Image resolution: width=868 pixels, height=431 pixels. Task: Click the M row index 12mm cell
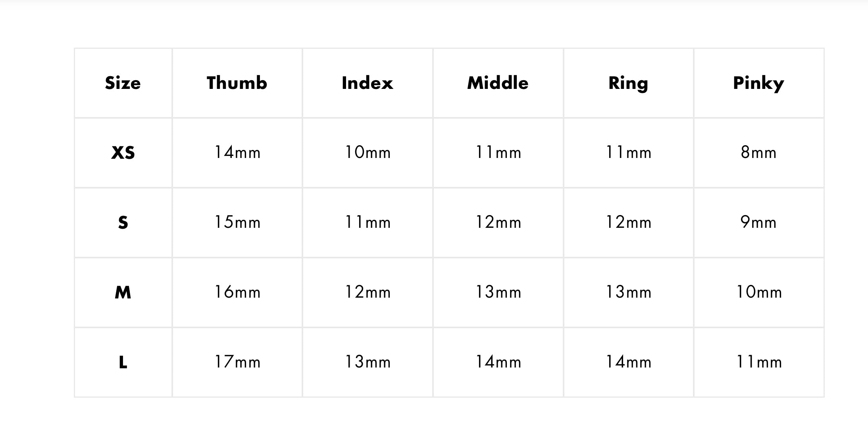pyautogui.click(x=368, y=292)
